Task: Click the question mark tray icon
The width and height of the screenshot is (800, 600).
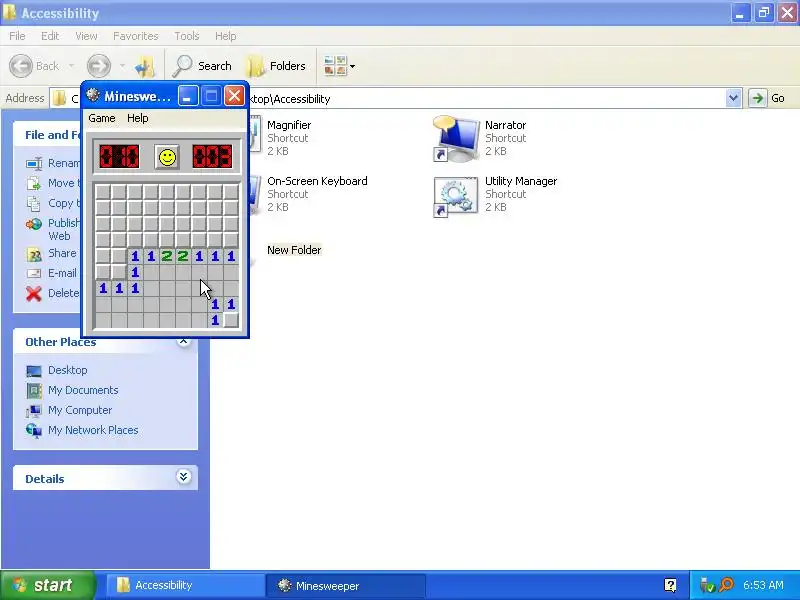Action: [x=670, y=585]
